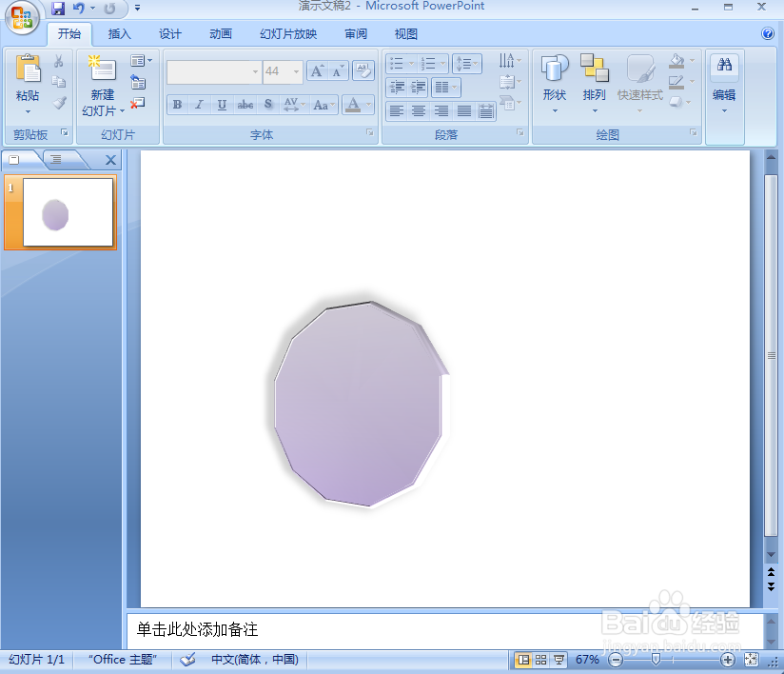Open the numbering dropdown arrow
The image size is (784, 674).
442,64
